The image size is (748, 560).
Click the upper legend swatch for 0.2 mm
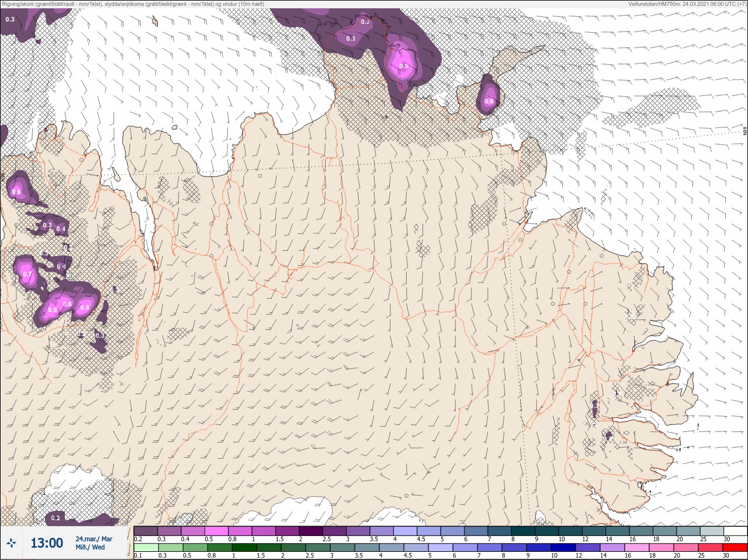[146, 531]
